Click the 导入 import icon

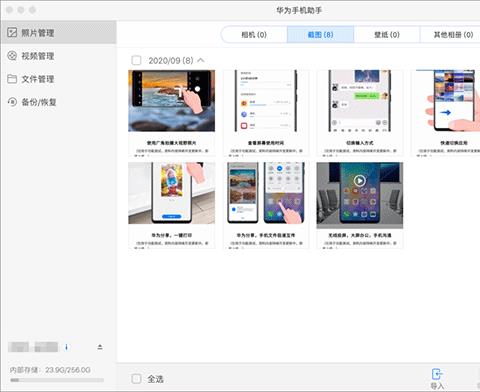pos(437,374)
